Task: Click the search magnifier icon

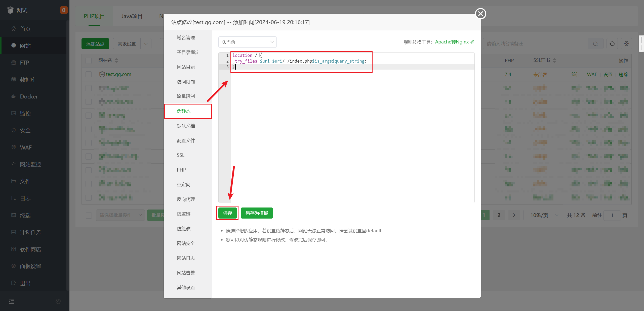Action: tap(595, 44)
